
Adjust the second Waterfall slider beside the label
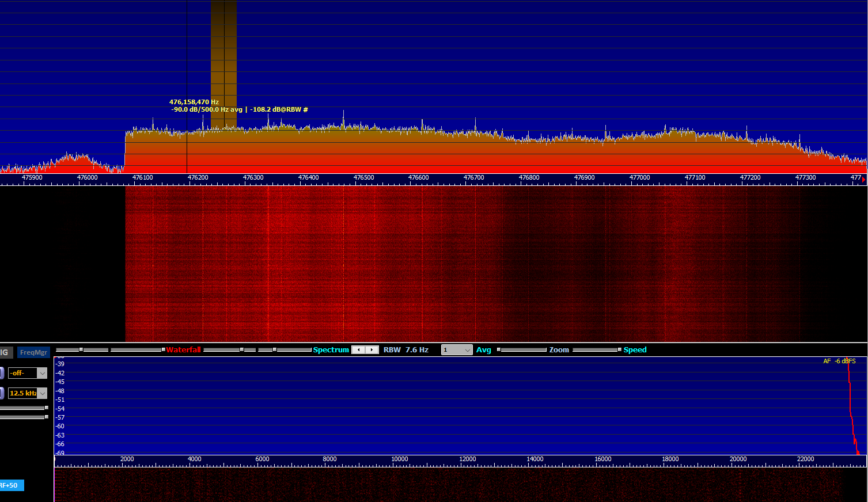(x=138, y=349)
